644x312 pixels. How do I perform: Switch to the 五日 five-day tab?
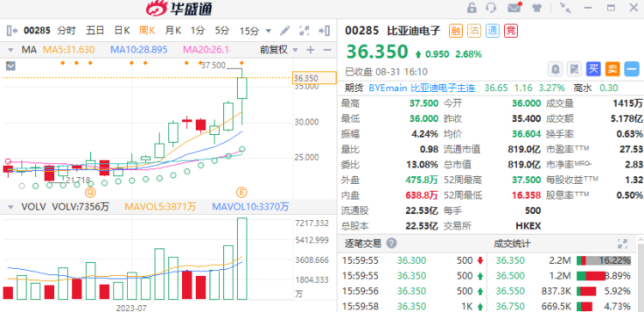pyautogui.click(x=94, y=30)
